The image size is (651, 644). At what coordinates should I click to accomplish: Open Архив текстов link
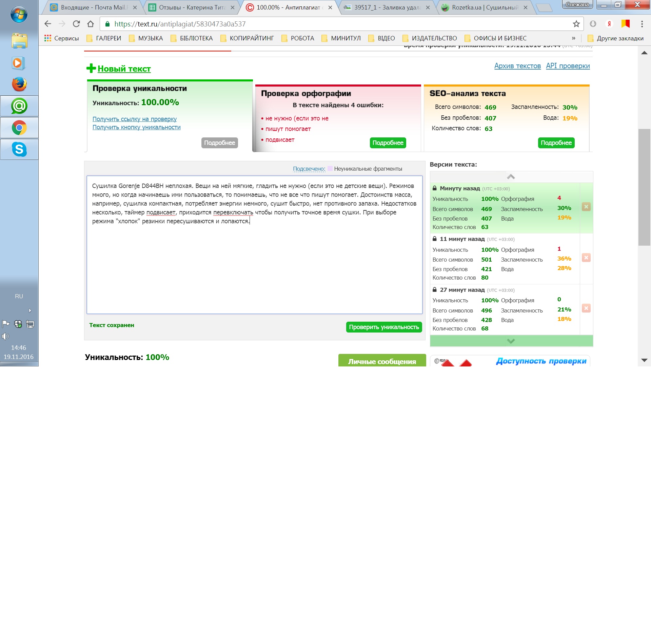pos(517,66)
